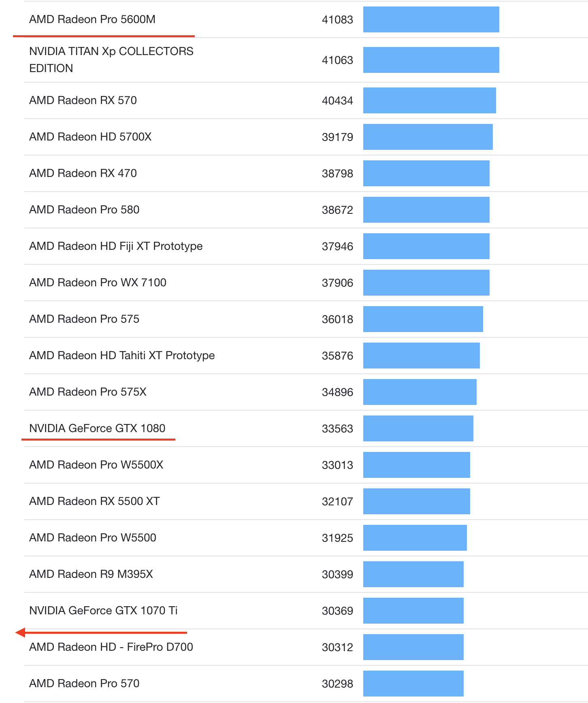Click the blue bar for Radeon Pro WX 7100
588x703 pixels.
pyautogui.click(x=426, y=283)
